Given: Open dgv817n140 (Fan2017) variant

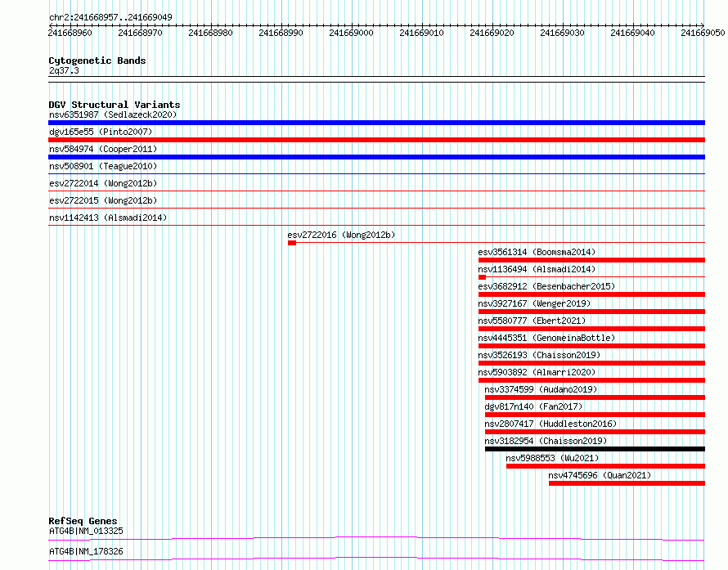Looking at the screenshot, I should pos(533,406).
